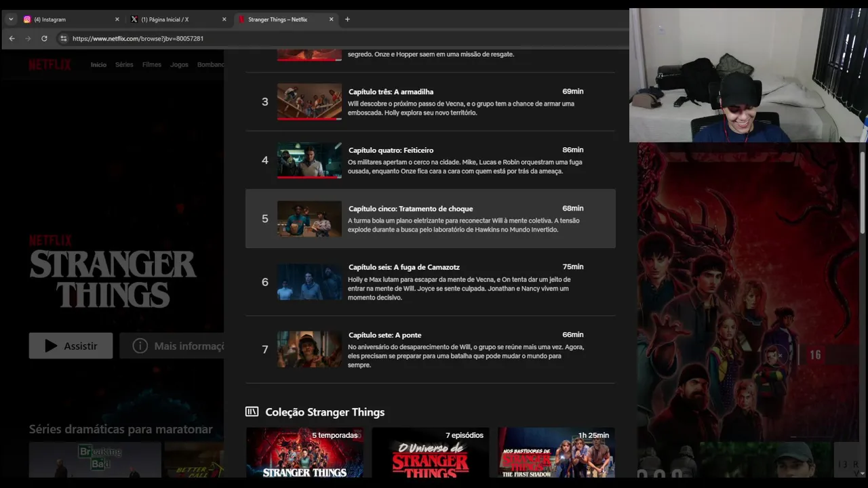Viewport: 868px width, 488px height.
Task: Click the Mais informações button
Action: pos(172,346)
